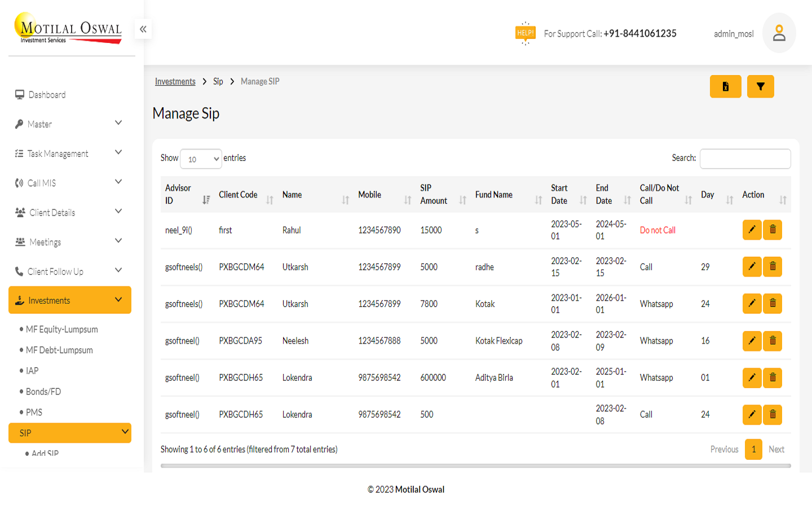The width and height of the screenshot is (812, 506).
Task: Edit the Utkarsh Kotak 7800 row
Action: coord(752,303)
